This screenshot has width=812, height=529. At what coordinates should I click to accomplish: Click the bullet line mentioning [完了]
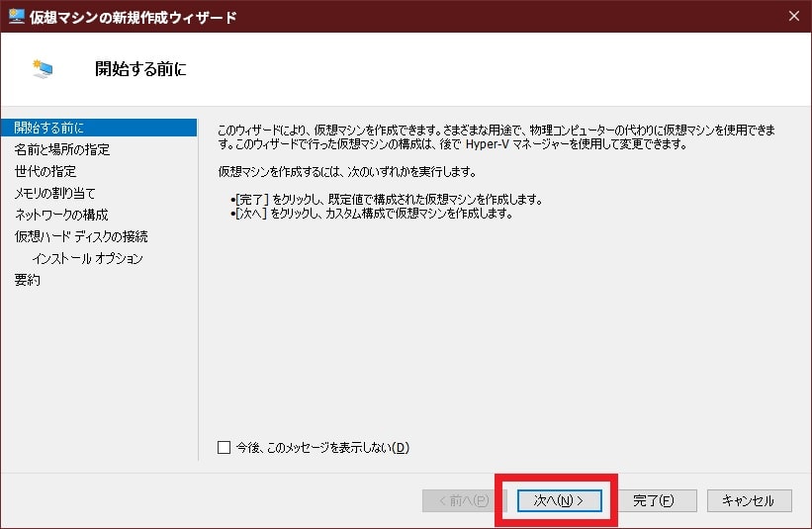(387, 200)
